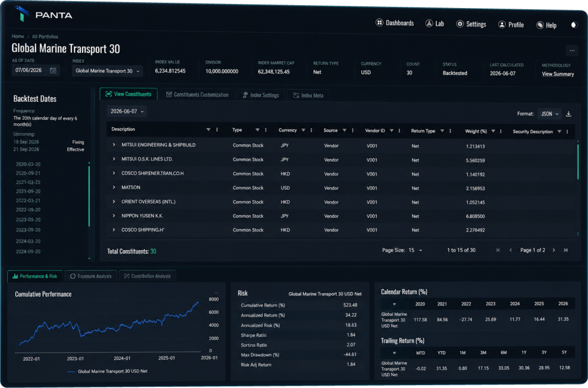Select backtest date 2022-03-21
Screen dimensions: 588x388
click(28, 201)
